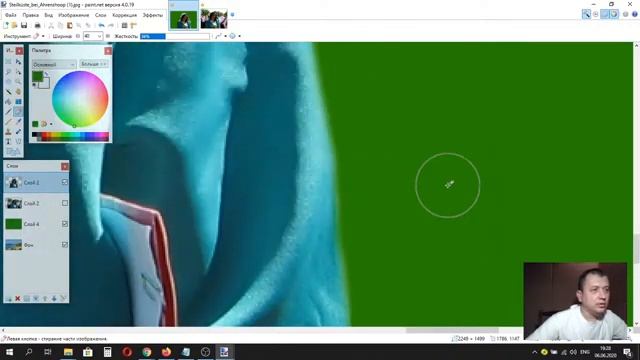640x360 pixels.
Task: Swap primary and secondary colors
Action: 47,74
